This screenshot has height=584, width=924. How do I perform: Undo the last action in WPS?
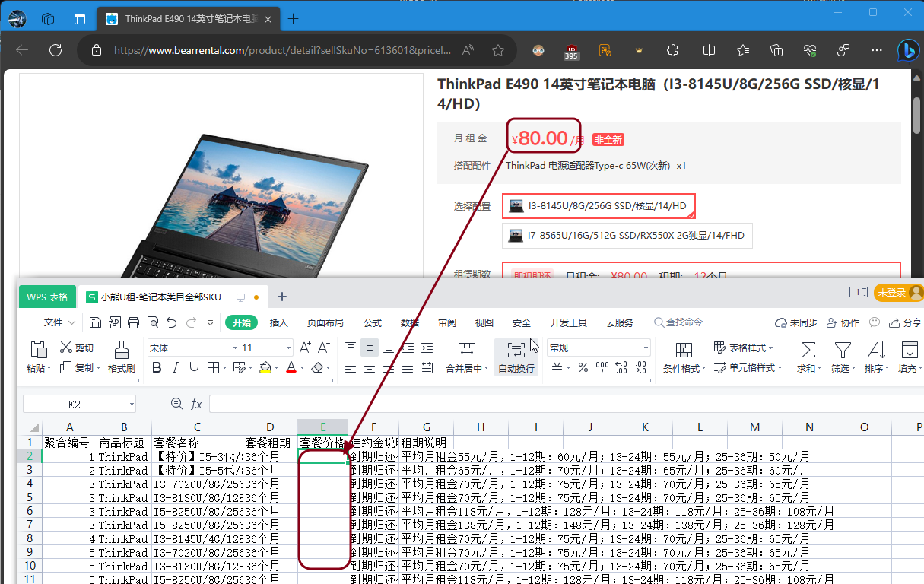pos(171,322)
